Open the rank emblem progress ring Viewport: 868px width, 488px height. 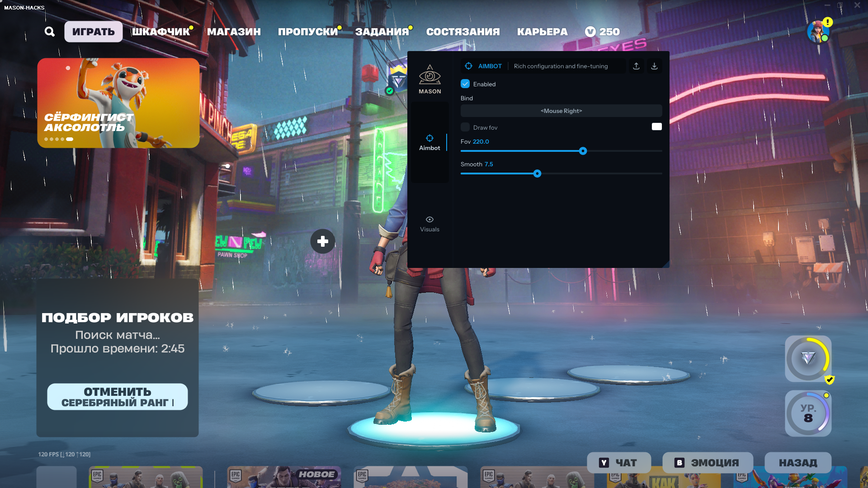coord(808,359)
